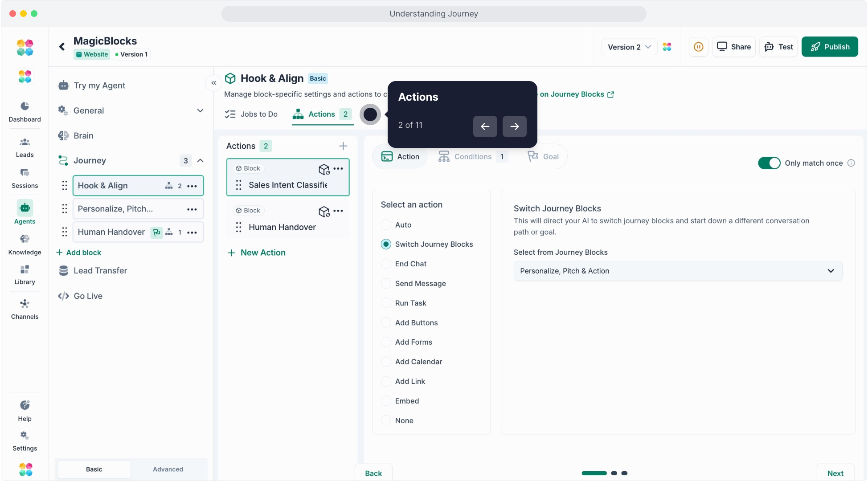Click plus icon beside Actions header
Screen dimensions: 868x481
tap(343, 146)
